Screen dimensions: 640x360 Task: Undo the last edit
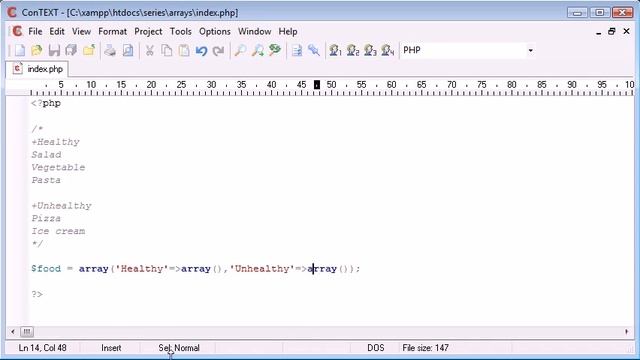point(201,51)
